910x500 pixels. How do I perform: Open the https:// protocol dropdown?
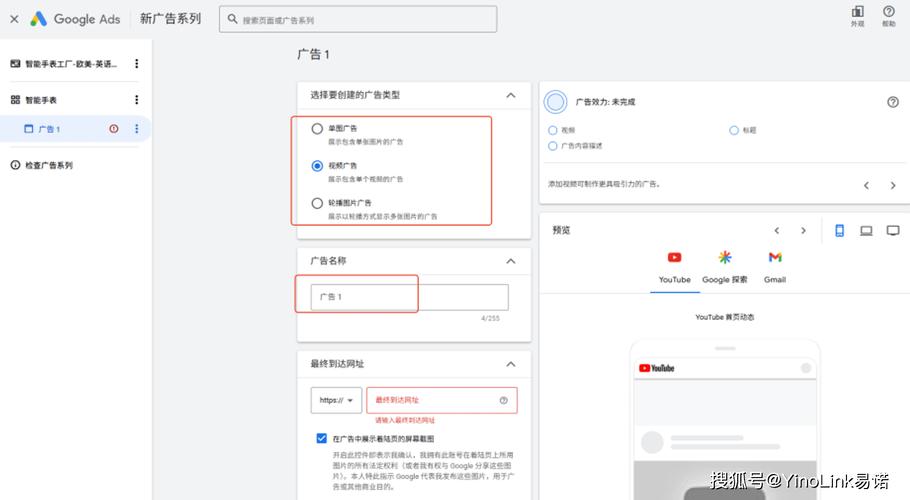point(336,400)
